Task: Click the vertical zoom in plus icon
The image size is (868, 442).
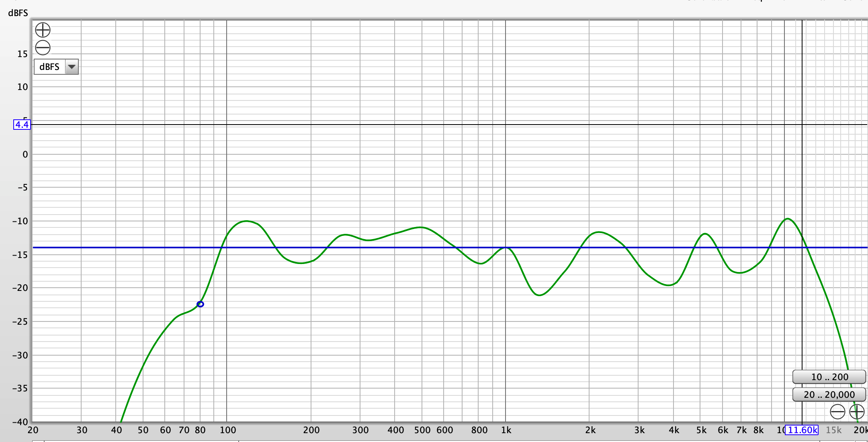Action: click(x=43, y=30)
